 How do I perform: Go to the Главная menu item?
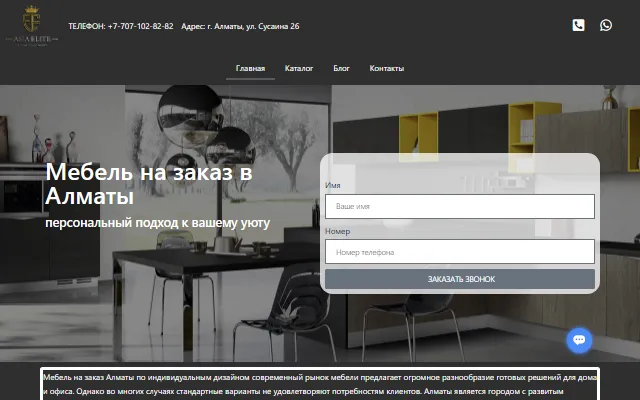click(250, 68)
